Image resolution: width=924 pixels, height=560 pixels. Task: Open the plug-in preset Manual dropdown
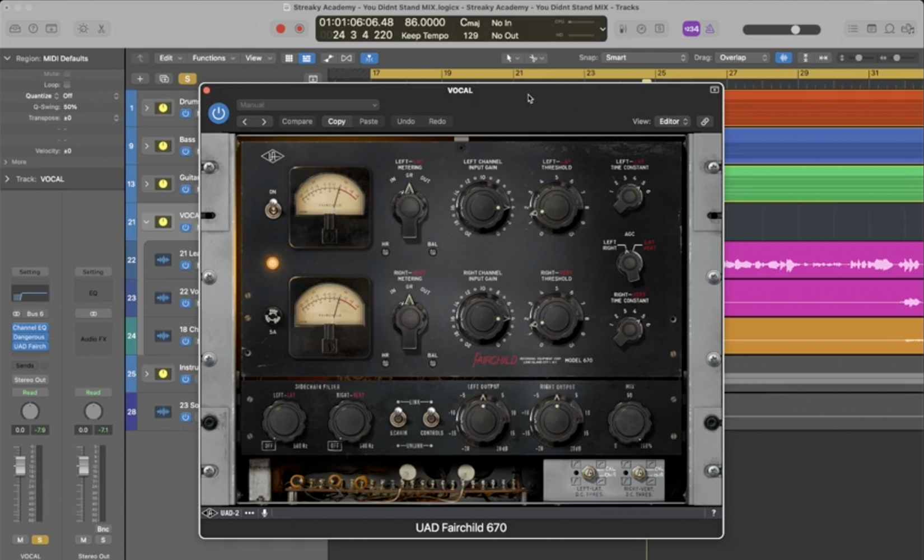click(x=307, y=105)
